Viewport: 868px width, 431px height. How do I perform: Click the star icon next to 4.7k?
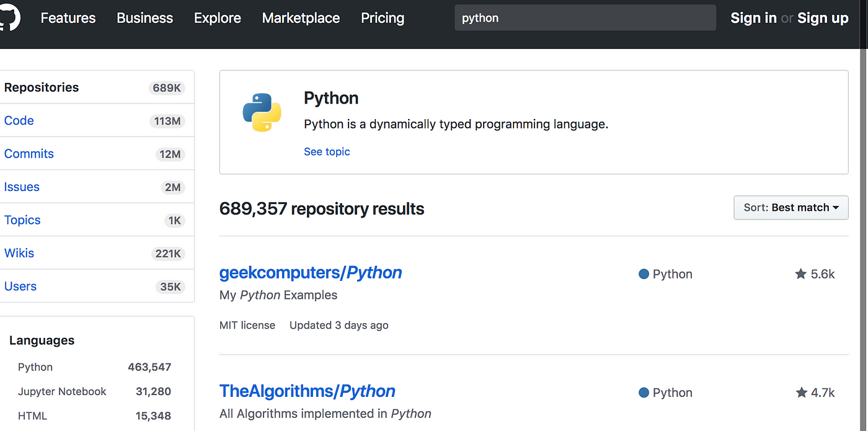point(801,392)
